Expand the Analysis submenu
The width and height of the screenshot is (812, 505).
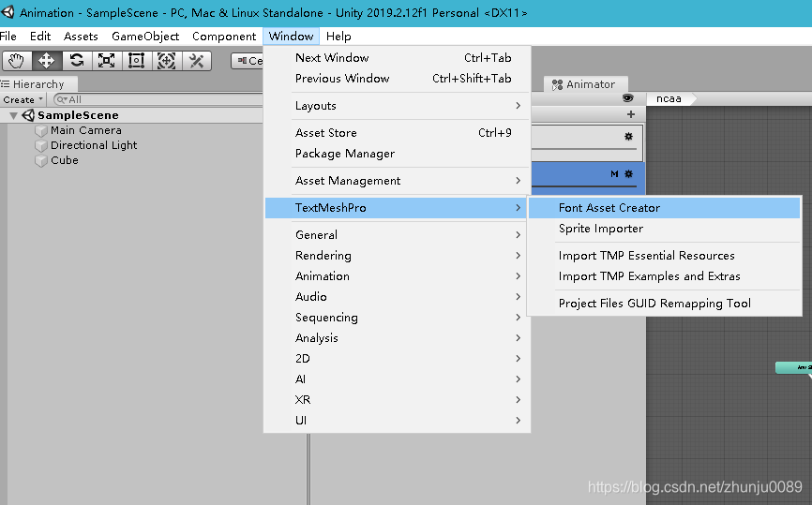tap(398, 338)
